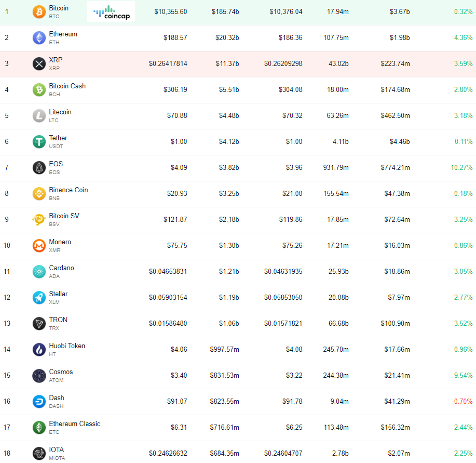Viewport: 476px width, 463px height.
Task: Select Bitcoin SV market cap $2.18b
Action: pos(229,220)
